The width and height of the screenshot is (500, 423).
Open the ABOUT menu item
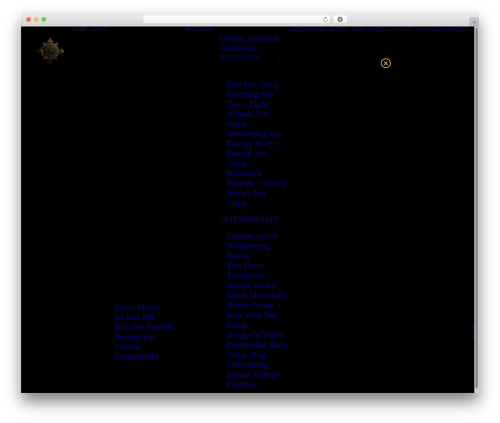(98, 29)
